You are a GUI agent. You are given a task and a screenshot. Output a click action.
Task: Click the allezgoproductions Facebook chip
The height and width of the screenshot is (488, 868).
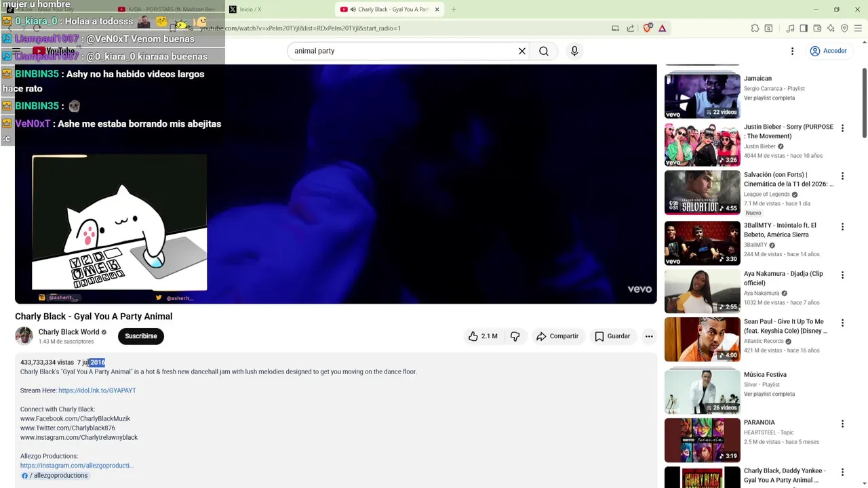(55, 476)
